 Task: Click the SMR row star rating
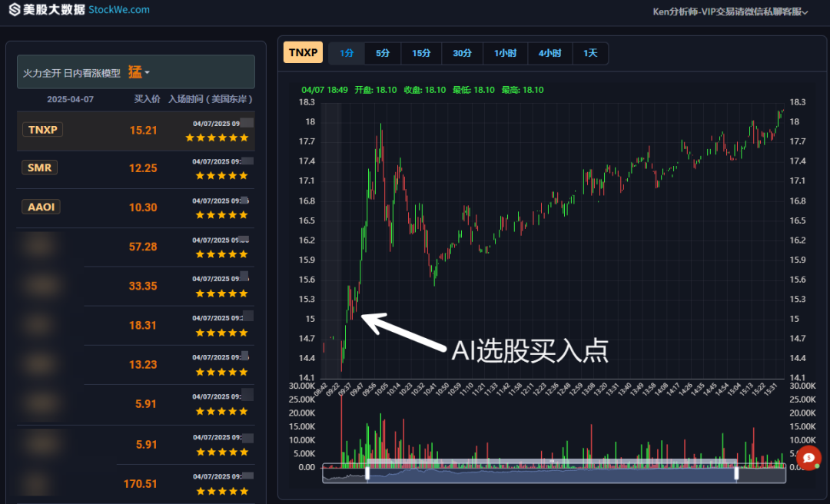tap(222, 176)
